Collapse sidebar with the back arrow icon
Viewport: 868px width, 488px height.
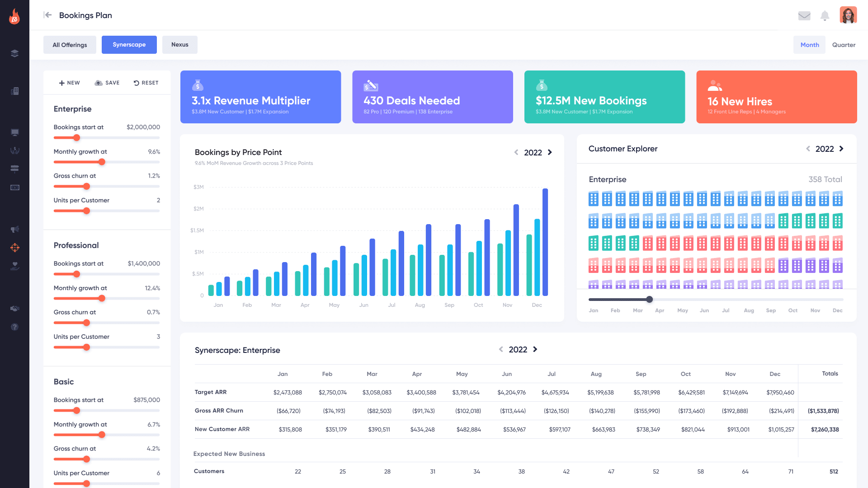47,15
